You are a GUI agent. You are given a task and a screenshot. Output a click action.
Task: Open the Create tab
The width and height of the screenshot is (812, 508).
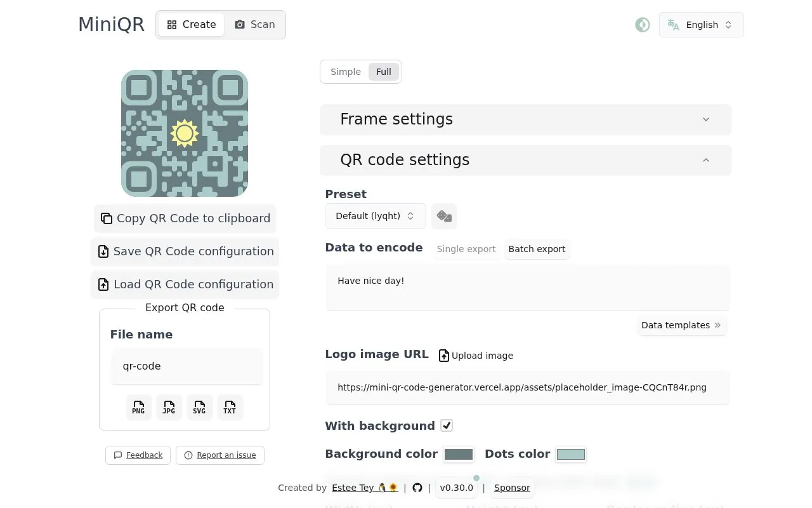pyautogui.click(x=191, y=25)
